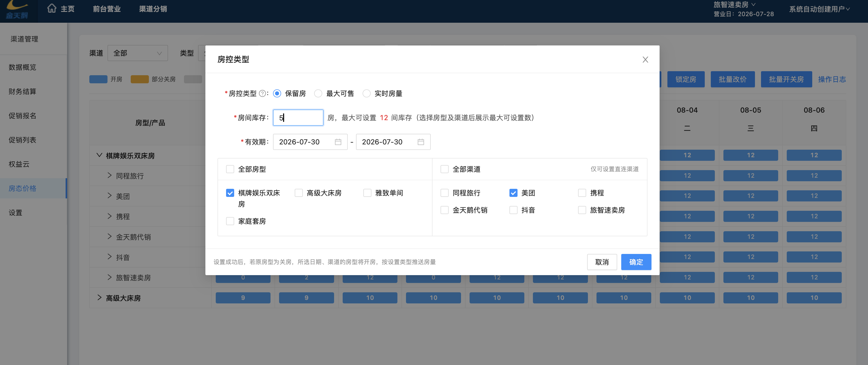868x365 pixels.
Task: Click the 房间库存 input field
Action: click(x=298, y=118)
